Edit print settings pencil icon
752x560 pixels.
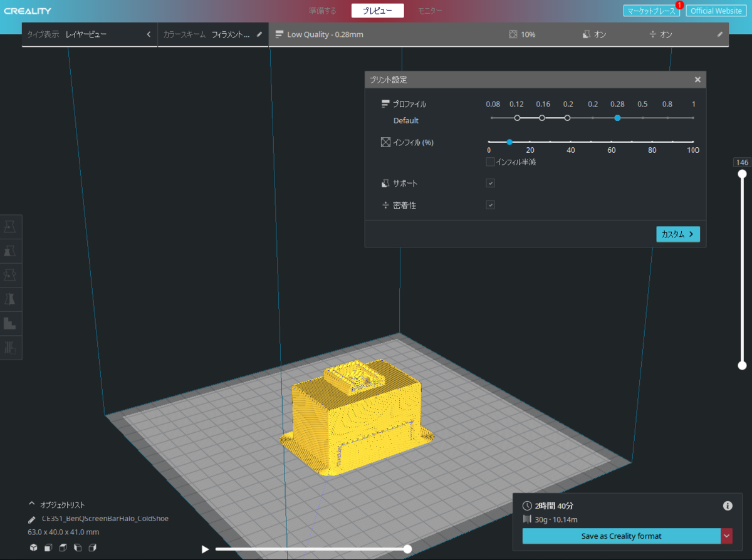point(720,34)
